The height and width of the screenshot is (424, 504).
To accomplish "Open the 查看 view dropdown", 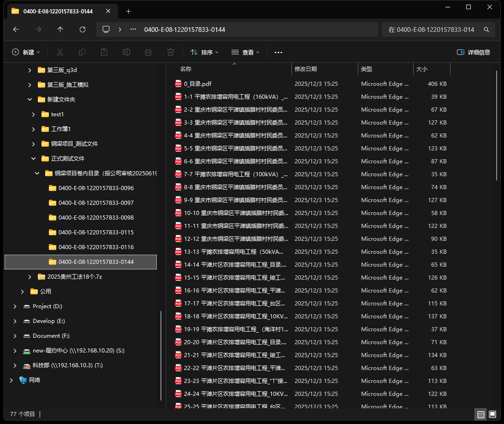I will coord(245,53).
